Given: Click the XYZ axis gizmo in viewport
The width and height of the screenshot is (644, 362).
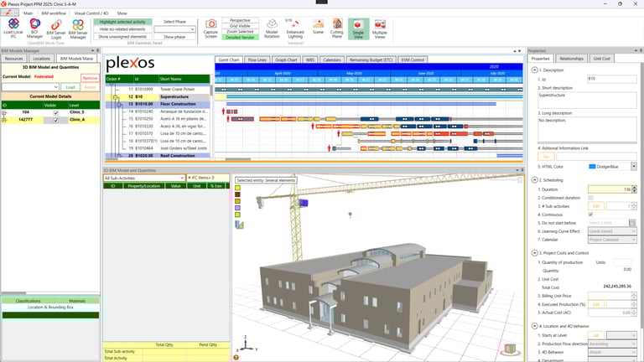Looking at the screenshot, I should [247, 344].
